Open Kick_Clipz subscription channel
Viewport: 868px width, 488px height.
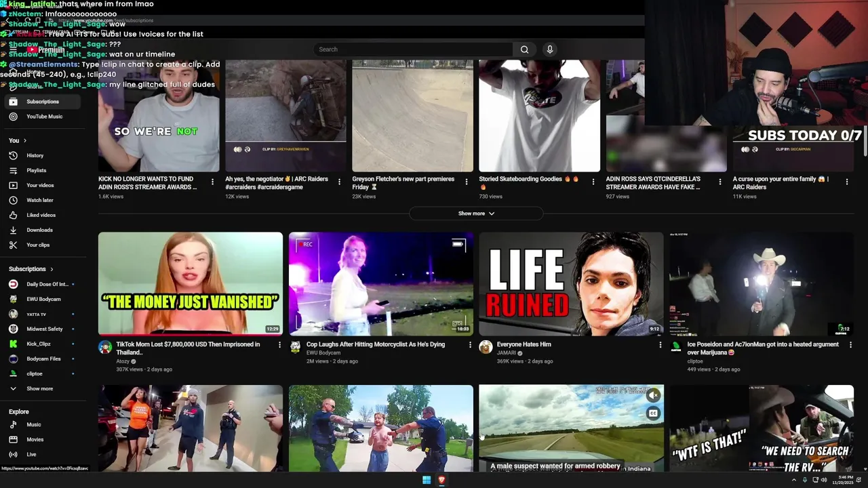[43, 344]
